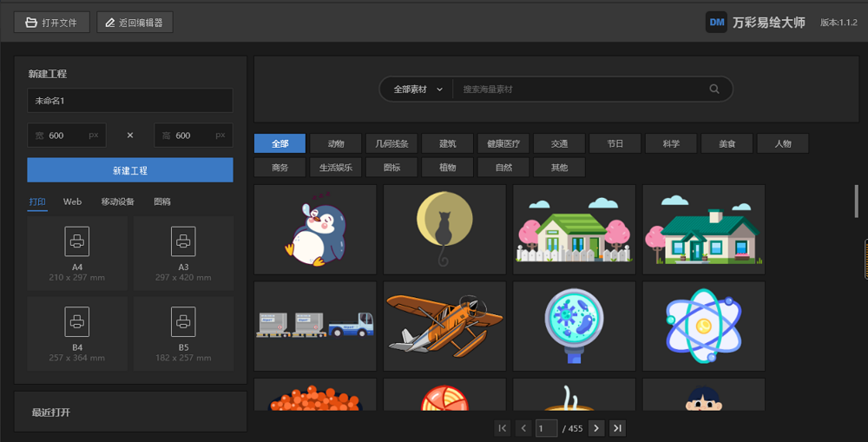Image resolution: width=868 pixels, height=442 pixels.
Task: Pick the teal roof house thumbnail
Action: click(704, 229)
